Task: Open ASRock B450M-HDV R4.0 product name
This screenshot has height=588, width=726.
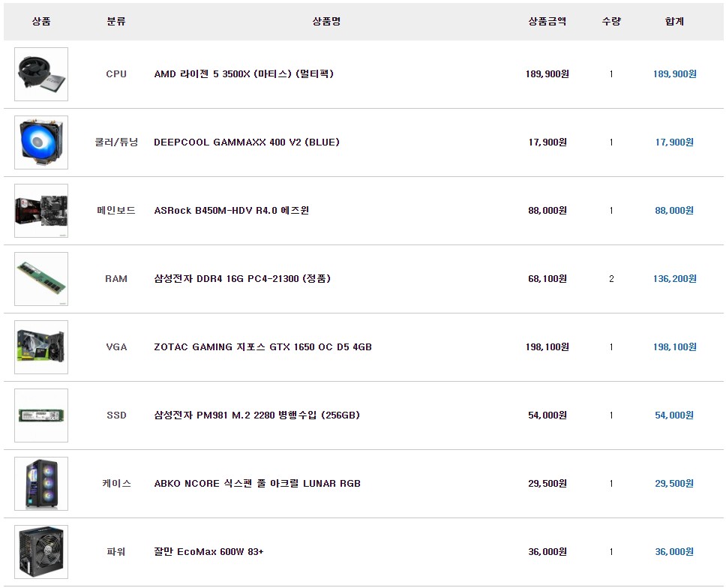Action: (x=231, y=211)
